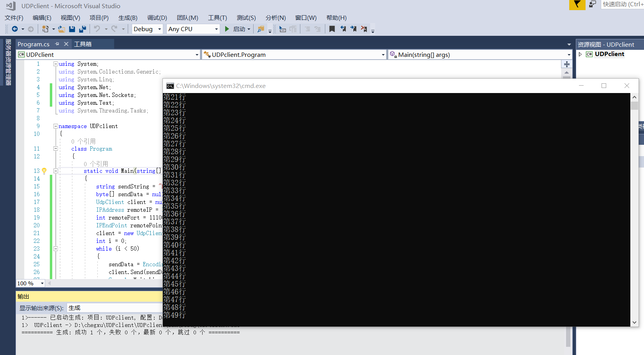Click the 输出 panel title bar
644x355 pixels.
[x=89, y=296]
